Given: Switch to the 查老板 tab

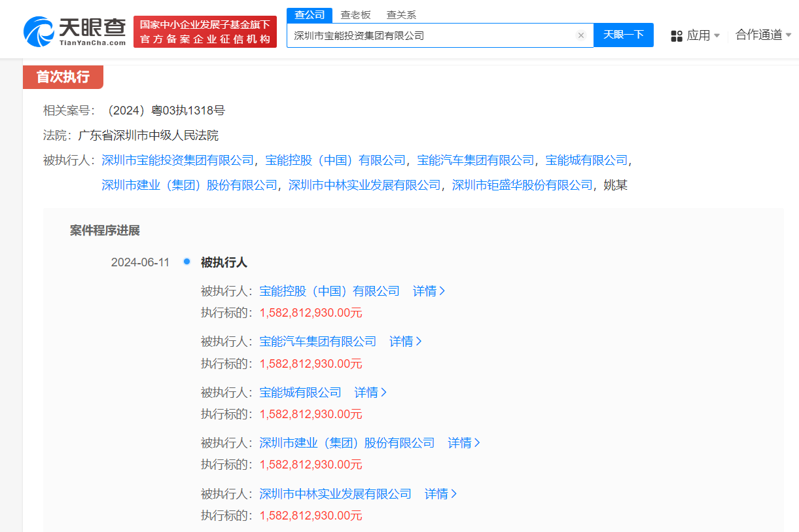Looking at the screenshot, I should coord(355,15).
